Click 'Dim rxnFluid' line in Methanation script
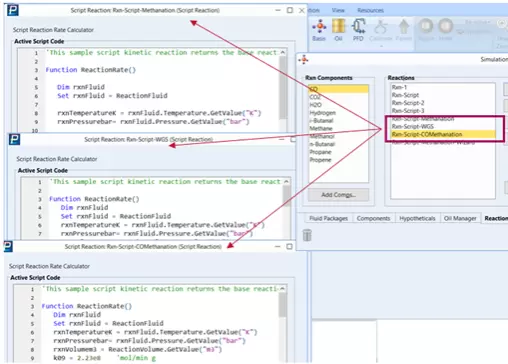 (x=81, y=87)
